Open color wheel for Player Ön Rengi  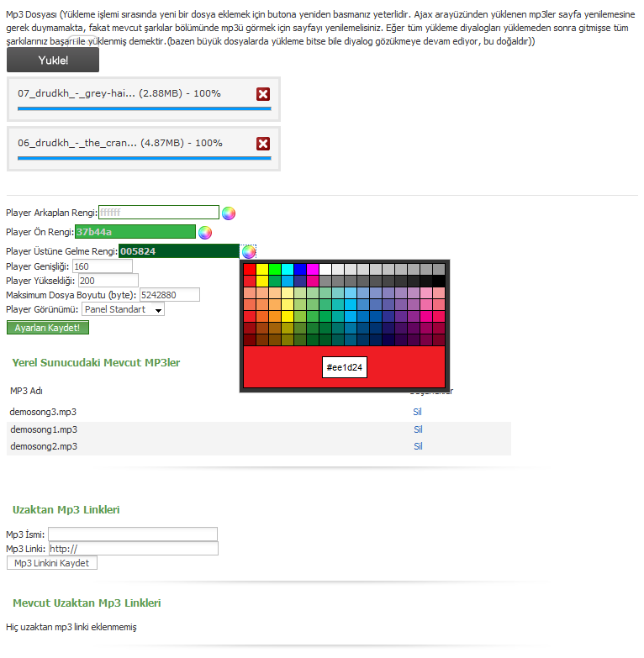click(205, 233)
